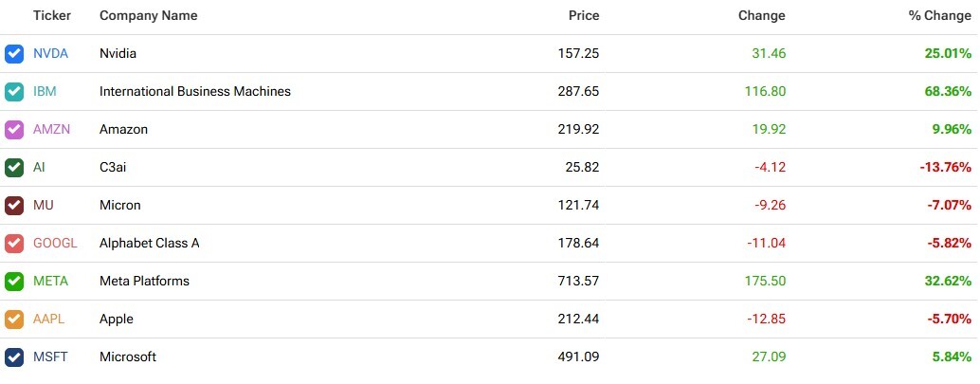Uncheck the navy MSFT checkbox
The height and width of the screenshot is (384, 980).
[14, 357]
